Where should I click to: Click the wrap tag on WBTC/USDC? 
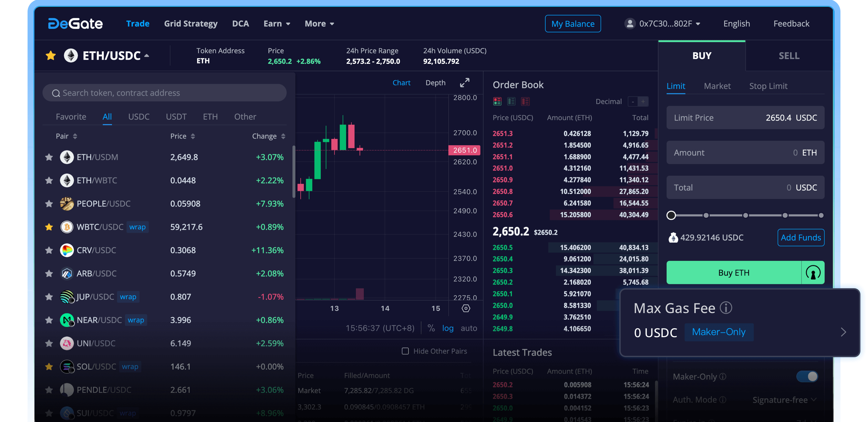[137, 227]
